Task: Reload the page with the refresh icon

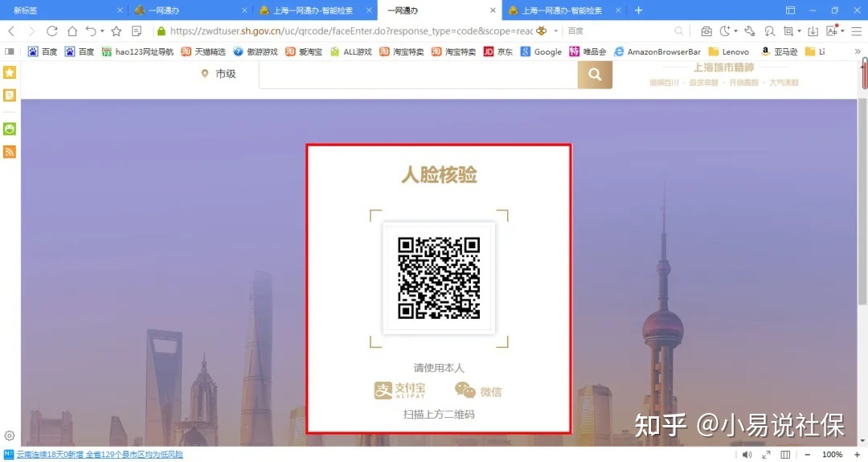Action: (x=52, y=31)
